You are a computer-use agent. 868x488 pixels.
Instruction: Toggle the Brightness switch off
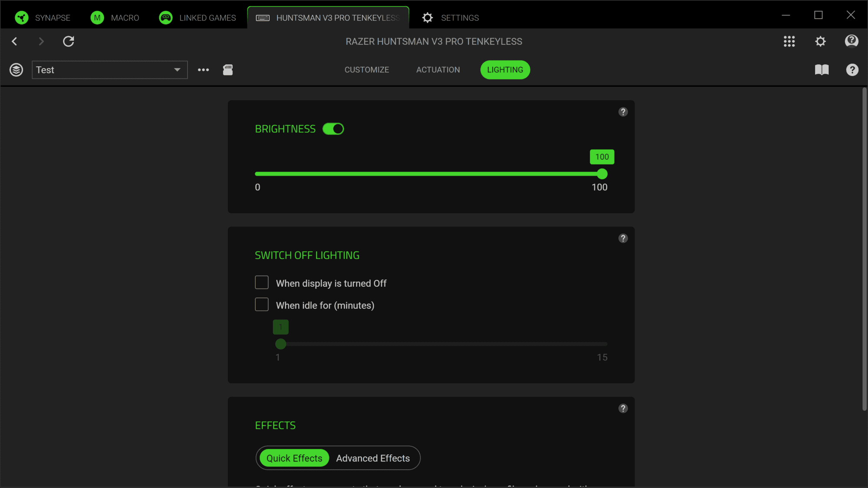tap(333, 129)
